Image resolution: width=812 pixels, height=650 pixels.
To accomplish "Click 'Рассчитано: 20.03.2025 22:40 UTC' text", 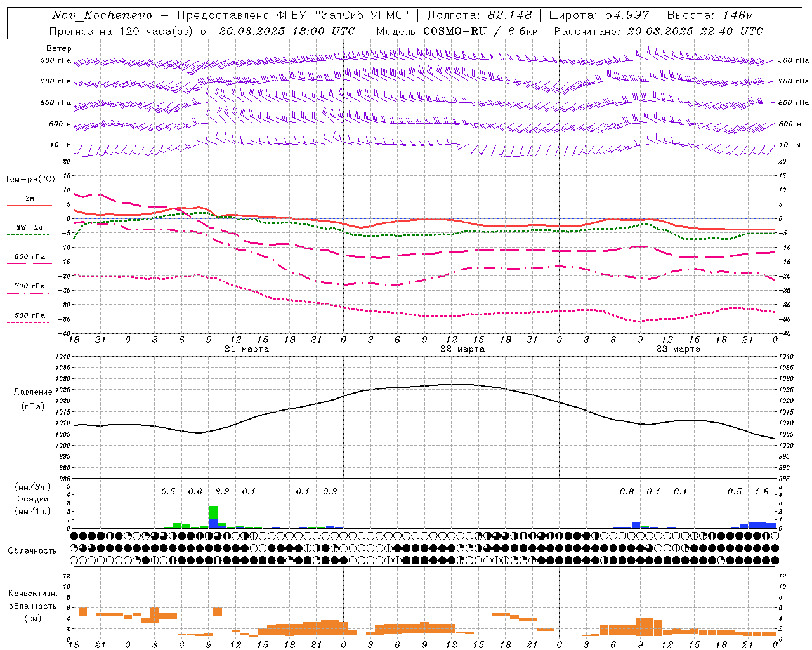I will (658, 31).
